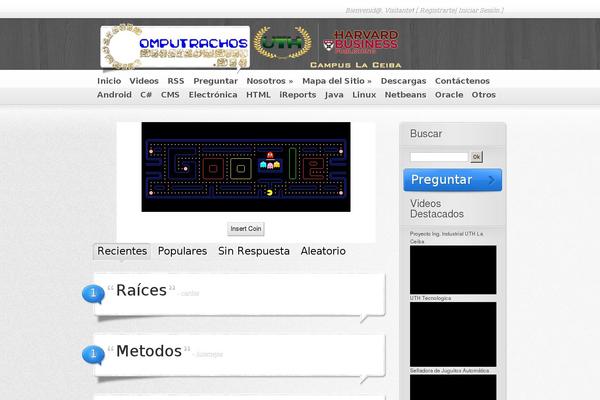Expand the Mapa del Sitio submenu

[x=337, y=81]
